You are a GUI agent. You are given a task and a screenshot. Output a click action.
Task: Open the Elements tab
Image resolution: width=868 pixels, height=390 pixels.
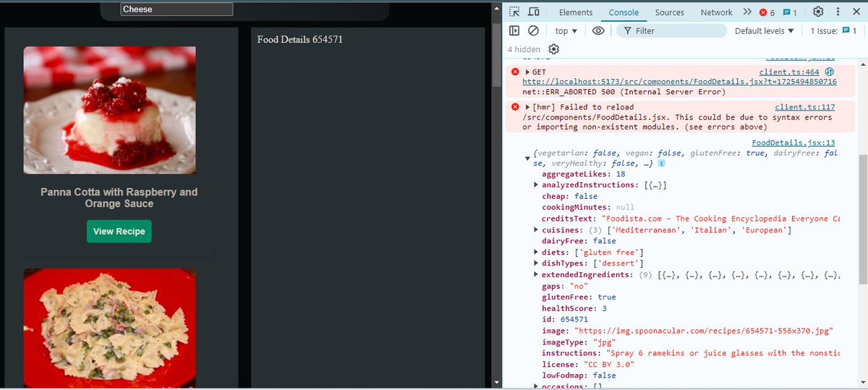point(576,12)
